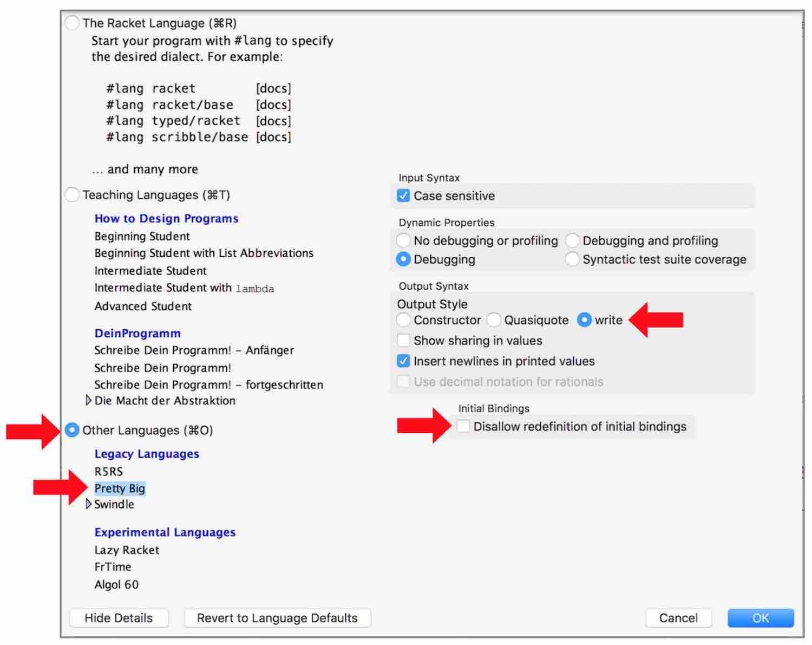Toggle the Case sensitive checkbox
Screen dimensions: 812x645
[x=403, y=196]
